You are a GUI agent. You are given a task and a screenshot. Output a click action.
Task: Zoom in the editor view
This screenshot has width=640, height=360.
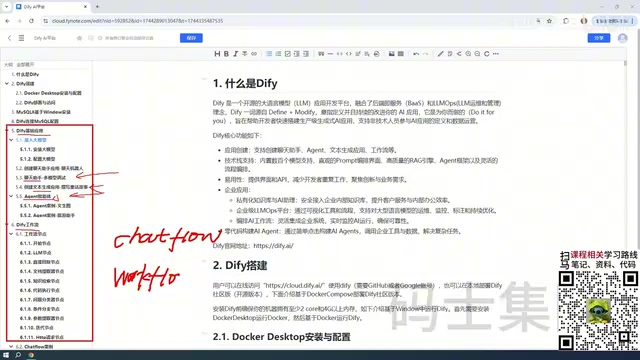[468, 54]
